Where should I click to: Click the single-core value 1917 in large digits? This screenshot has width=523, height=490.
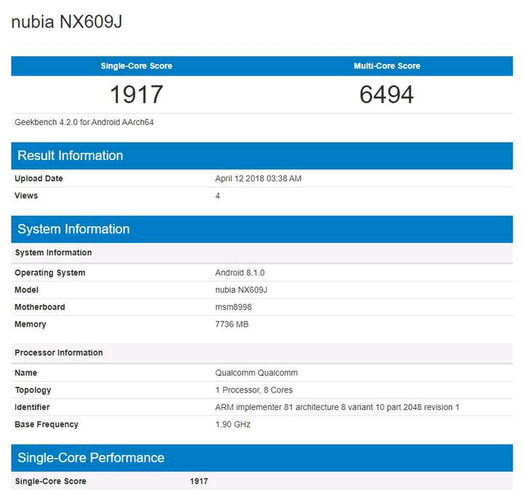[136, 94]
